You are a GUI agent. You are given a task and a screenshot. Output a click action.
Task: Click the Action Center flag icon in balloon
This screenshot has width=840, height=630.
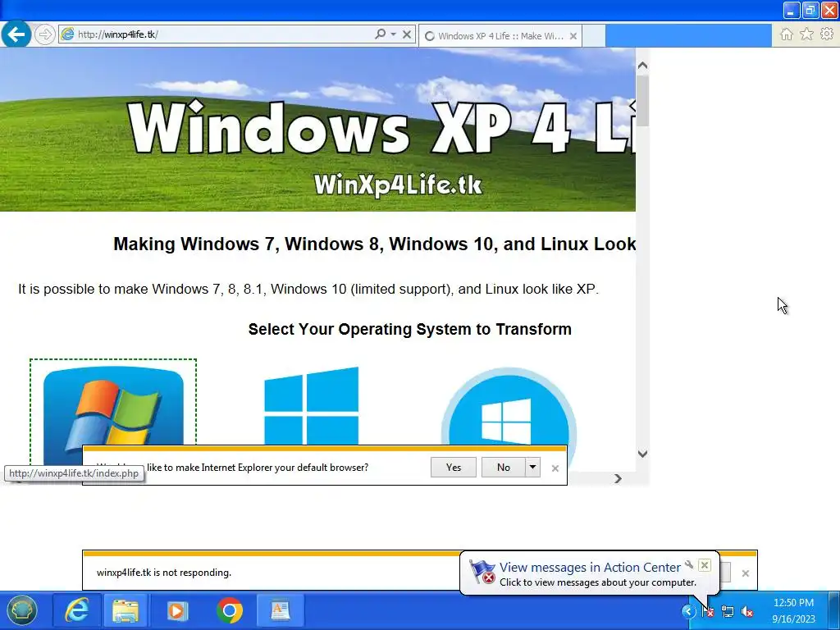coord(482,572)
